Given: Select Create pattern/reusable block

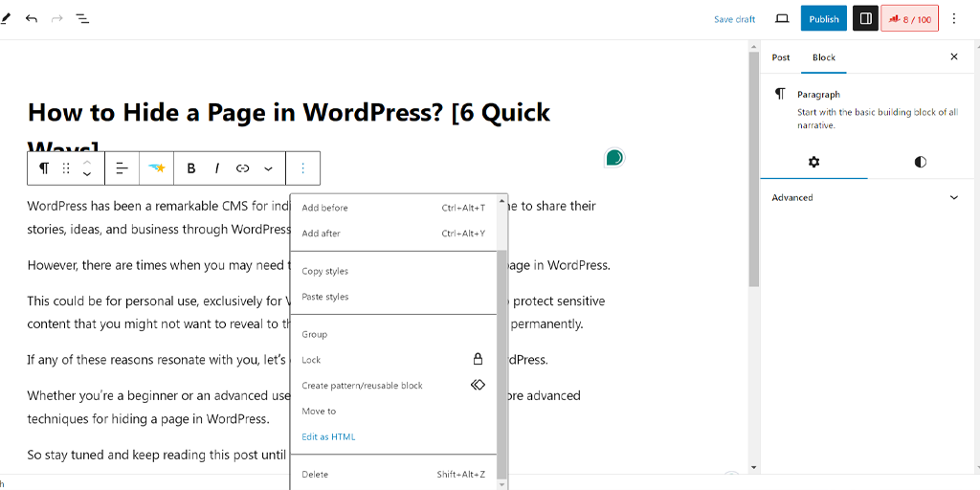Looking at the screenshot, I should point(393,386).
